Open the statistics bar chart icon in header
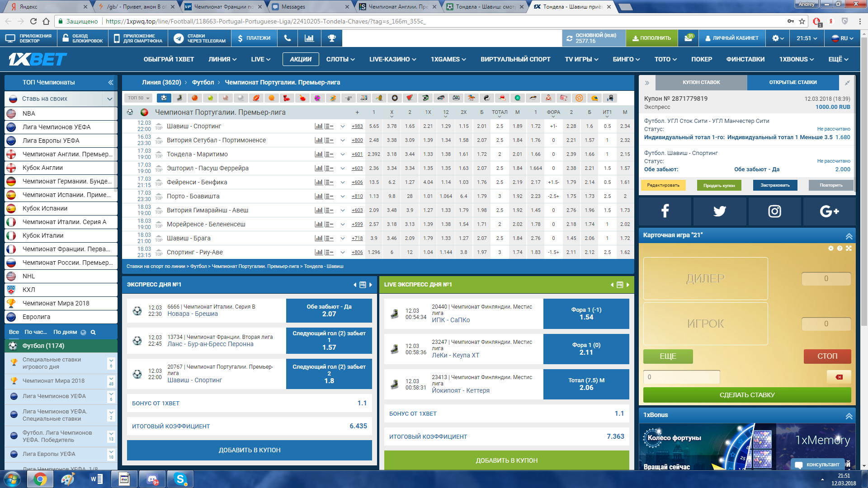The height and width of the screenshot is (488, 868). [x=310, y=38]
